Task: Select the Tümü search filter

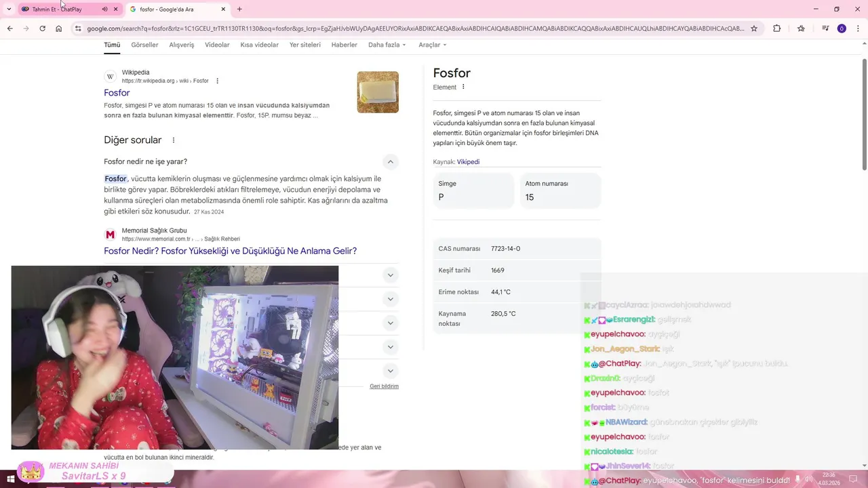Action: tap(112, 45)
